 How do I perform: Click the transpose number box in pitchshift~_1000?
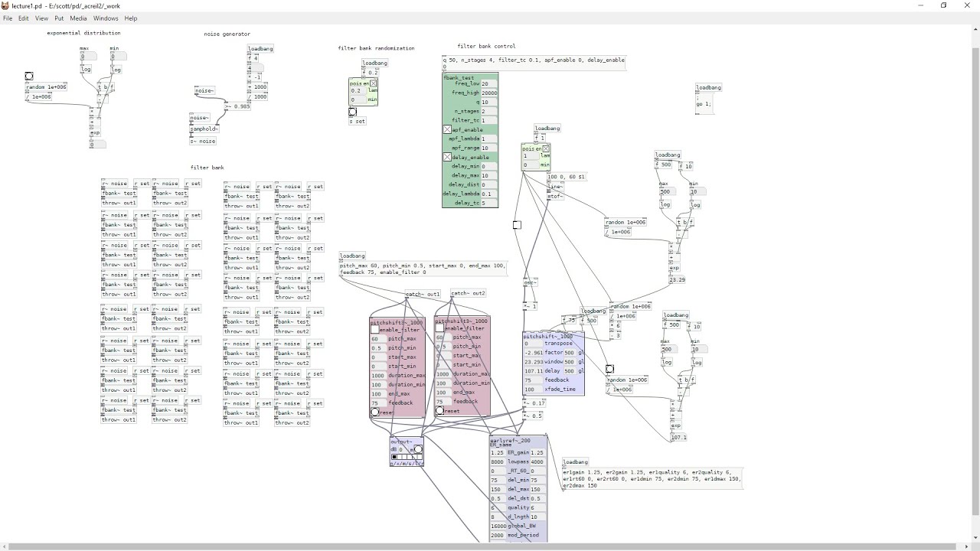coord(533,344)
